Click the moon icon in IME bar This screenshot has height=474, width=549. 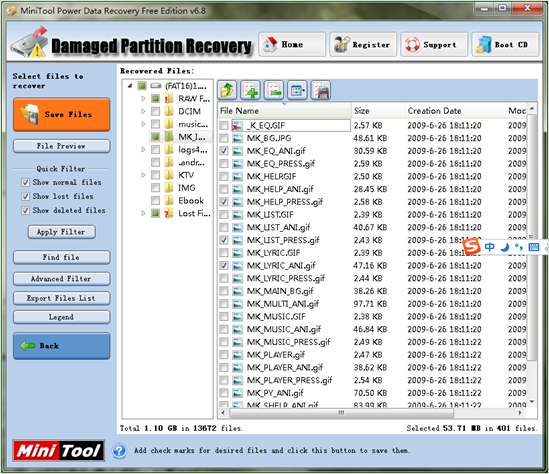(504, 247)
